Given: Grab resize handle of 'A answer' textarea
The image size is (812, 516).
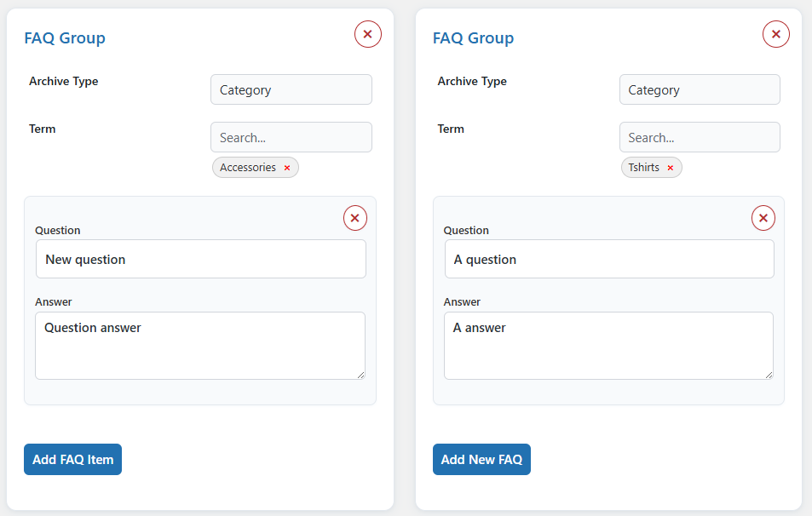Looking at the screenshot, I should [769, 375].
